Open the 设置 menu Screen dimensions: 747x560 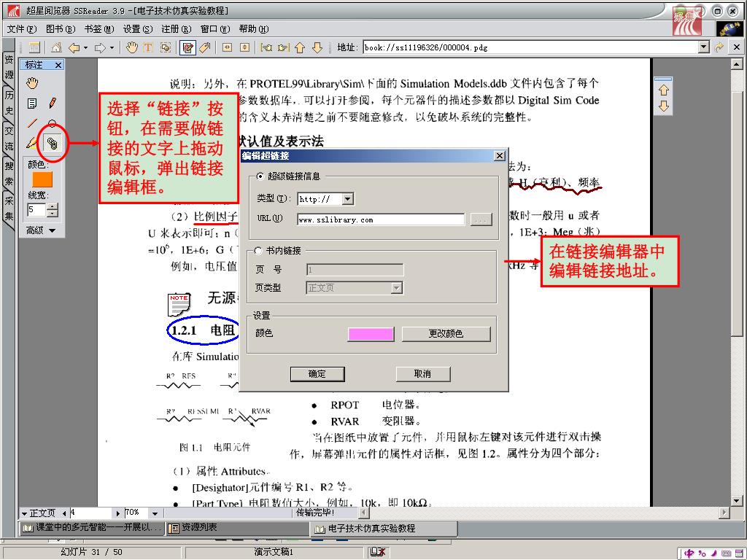[138, 29]
